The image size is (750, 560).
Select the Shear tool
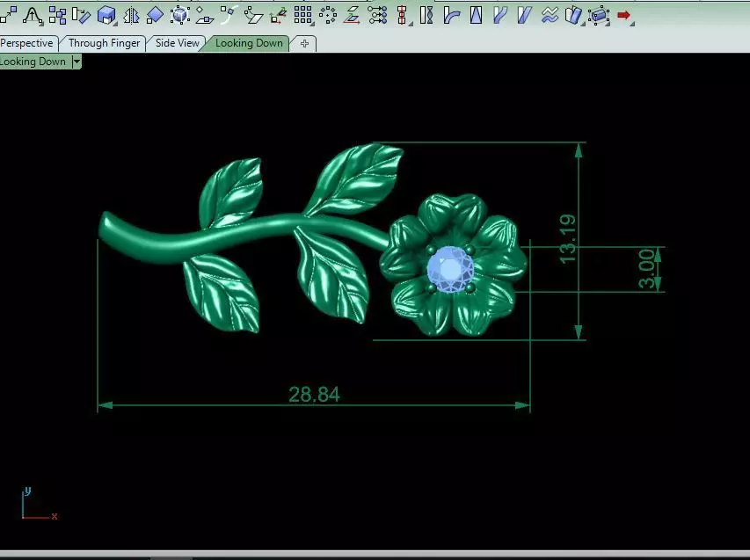tap(524, 15)
